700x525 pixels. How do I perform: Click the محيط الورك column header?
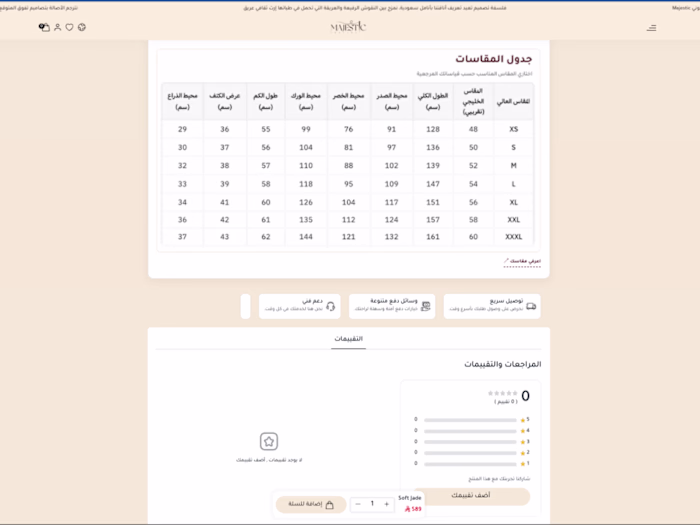click(x=306, y=101)
